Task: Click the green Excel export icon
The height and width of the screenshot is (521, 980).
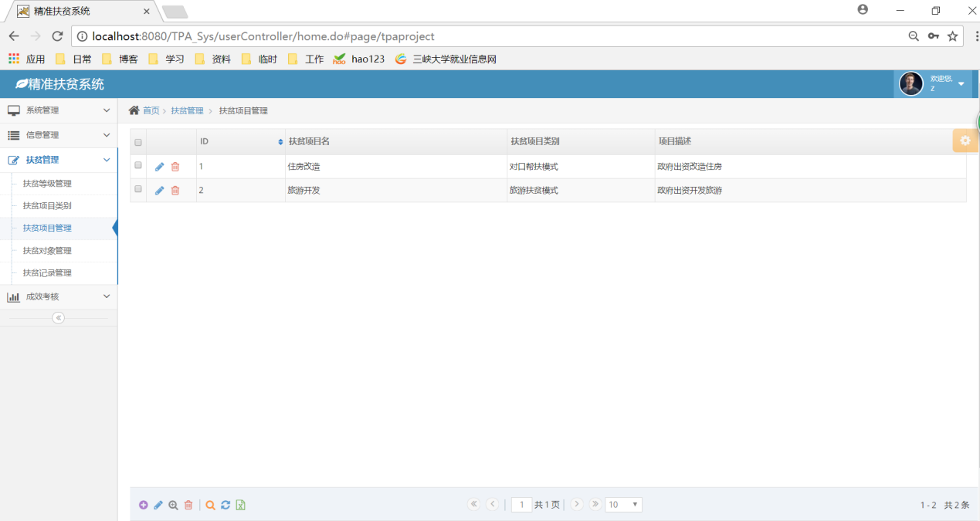Action: [x=241, y=505]
